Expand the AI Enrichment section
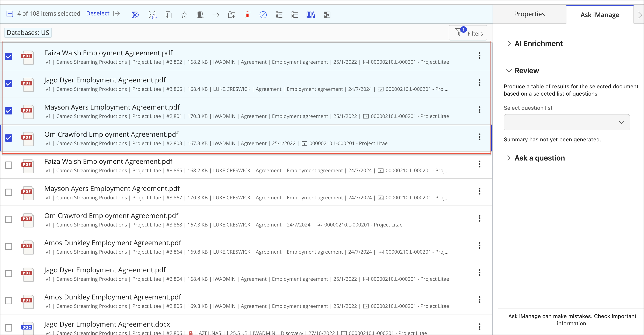644x335 pixels. coord(509,43)
